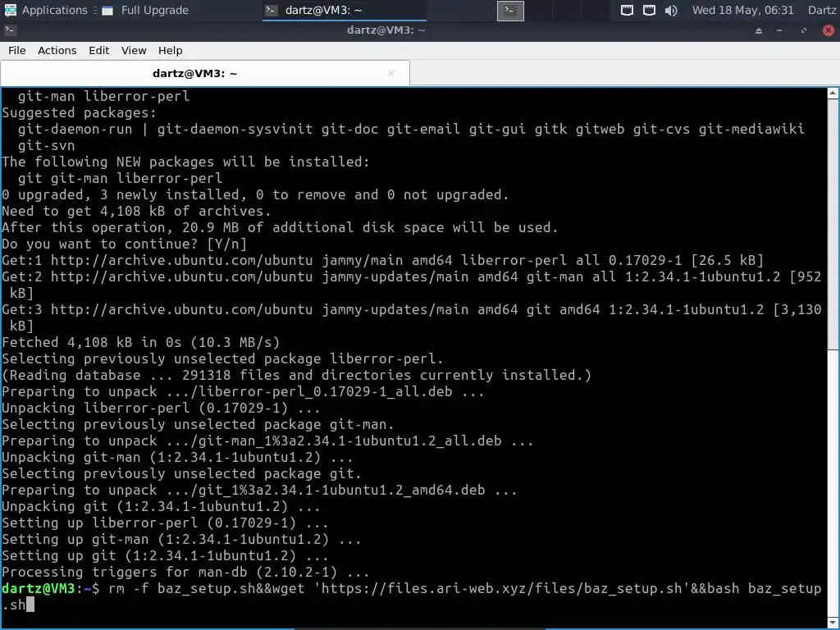Screen dimensions: 840x630
Task: Click the 'Suggested packages:' line
Action: (80, 112)
